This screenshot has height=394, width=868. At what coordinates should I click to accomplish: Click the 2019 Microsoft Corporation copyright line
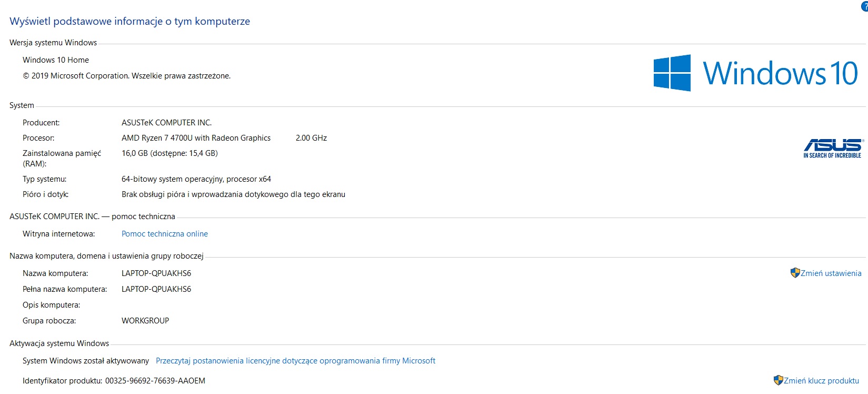point(126,76)
